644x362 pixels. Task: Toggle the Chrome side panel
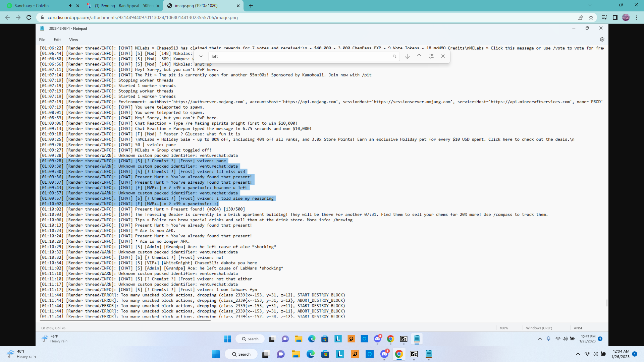point(615,17)
